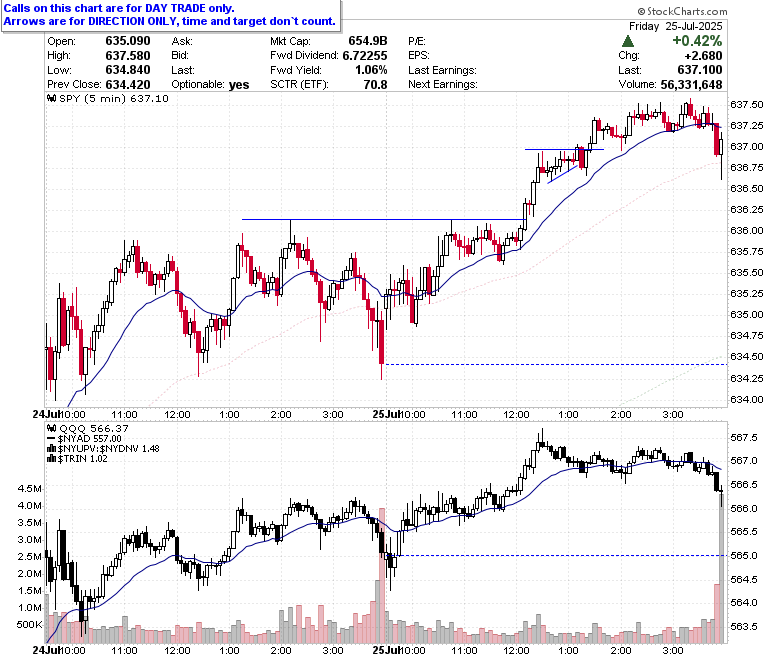This screenshot has width=780, height=659.
Task: Click the $NYAD line legend icon
Action: (51, 439)
